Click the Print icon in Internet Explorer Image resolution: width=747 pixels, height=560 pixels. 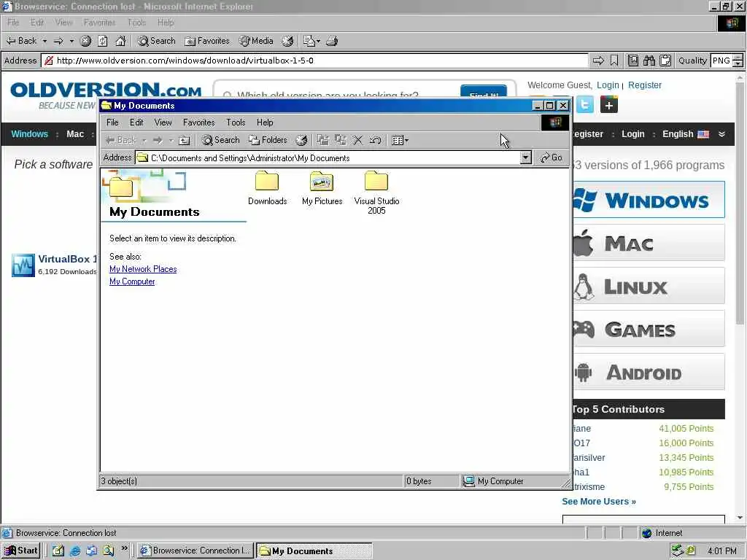[x=332, y=41]
